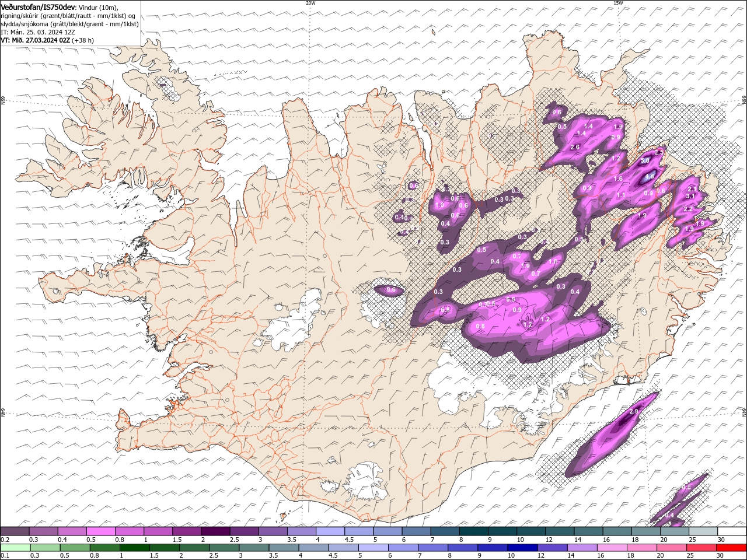Screen dimensions: 747x560
Task: Pick the light pink swatch between 16 and 18
Action: 612,548
